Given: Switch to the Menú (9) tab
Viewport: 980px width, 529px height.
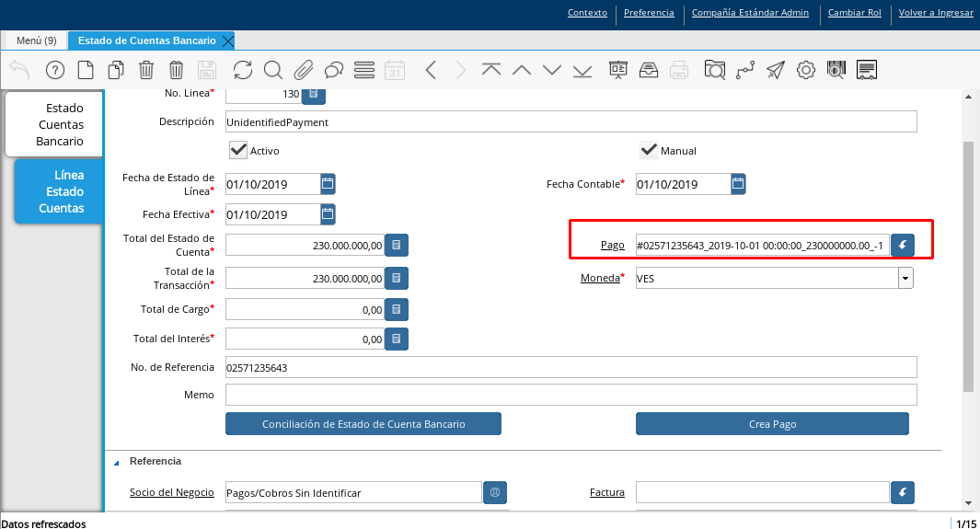Looking at the screenshot, I should 37,40.
